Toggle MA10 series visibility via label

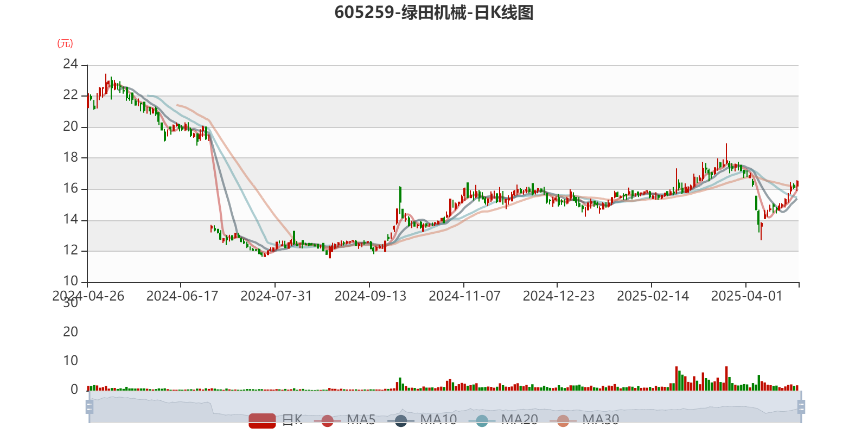tap(438, 419)
